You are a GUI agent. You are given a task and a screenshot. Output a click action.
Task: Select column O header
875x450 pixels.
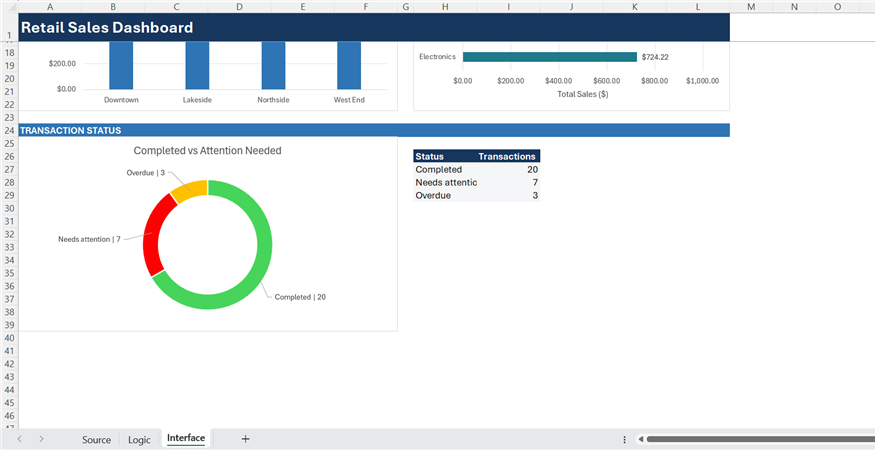[x=837, y=7]
